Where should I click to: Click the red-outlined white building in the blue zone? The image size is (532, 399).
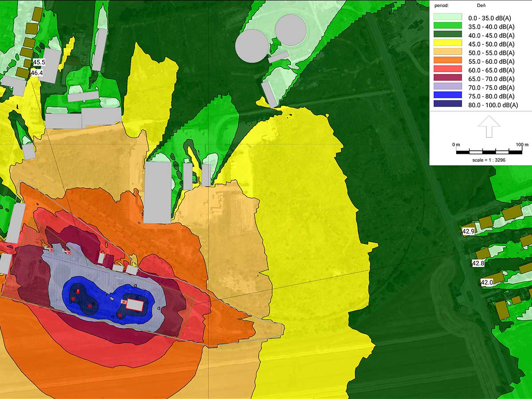135,305
